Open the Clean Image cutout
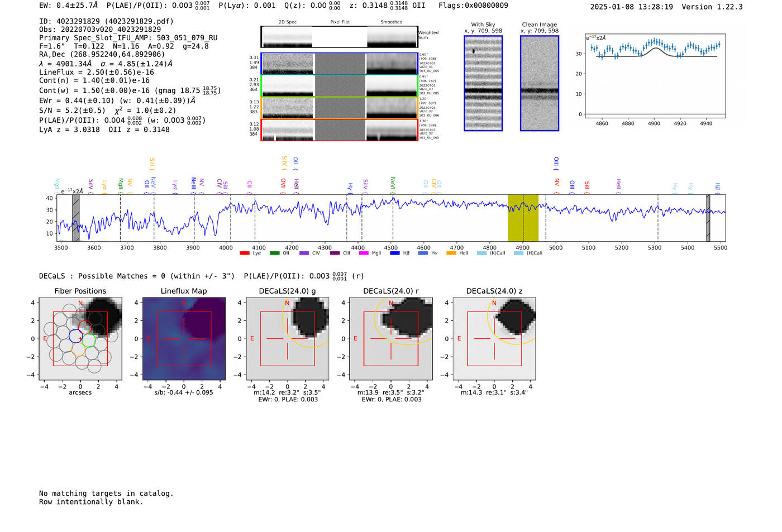782x532 pixels. (x=540, y=83)
